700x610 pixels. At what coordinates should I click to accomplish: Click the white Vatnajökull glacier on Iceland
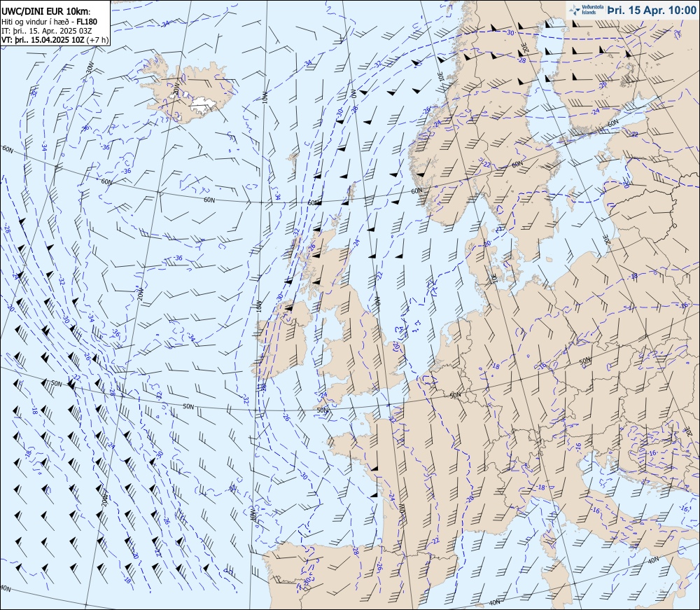204,104
